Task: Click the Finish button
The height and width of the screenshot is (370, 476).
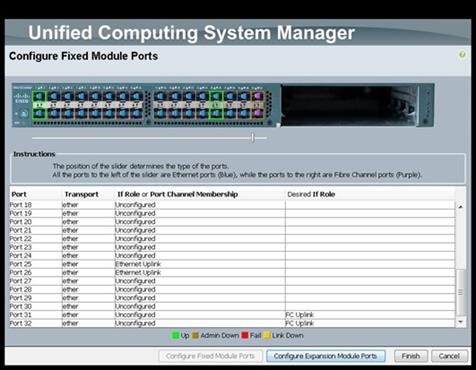Action: click(x=411, y=356)
